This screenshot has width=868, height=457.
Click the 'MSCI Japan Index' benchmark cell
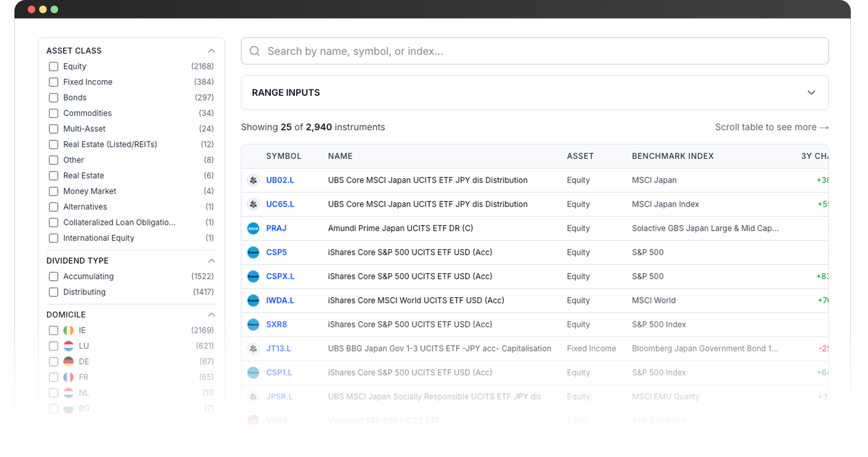point(665,204)
